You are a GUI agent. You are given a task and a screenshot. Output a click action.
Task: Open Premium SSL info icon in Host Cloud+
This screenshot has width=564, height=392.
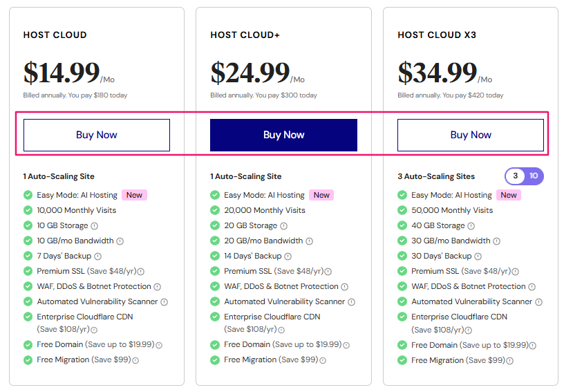(x=328, y=272)
